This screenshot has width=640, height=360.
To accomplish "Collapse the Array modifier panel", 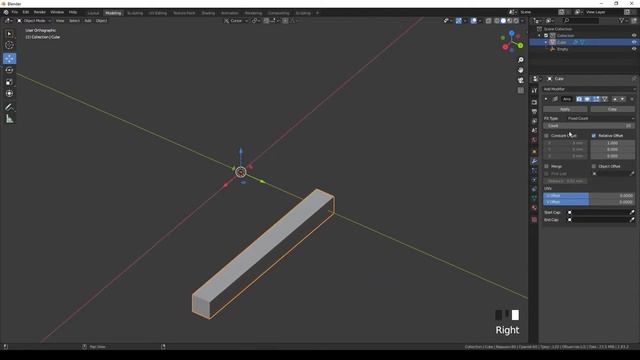I will point(546,99).
